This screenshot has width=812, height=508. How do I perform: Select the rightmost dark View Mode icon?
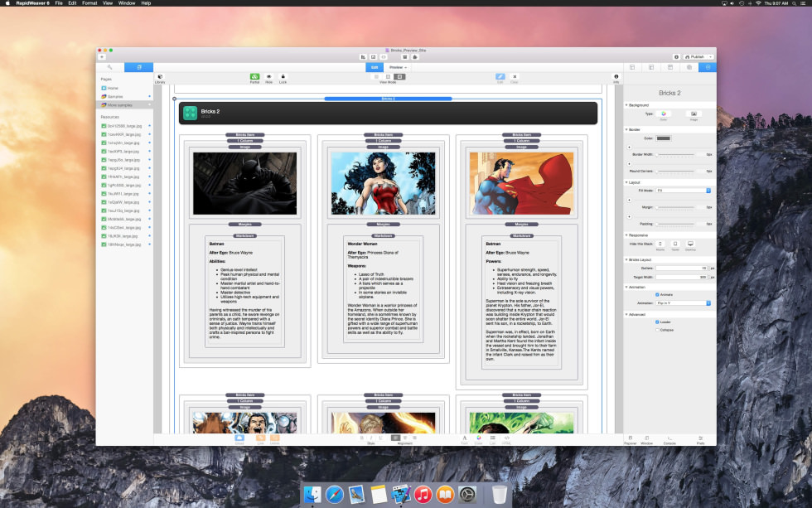click(399, 76)
